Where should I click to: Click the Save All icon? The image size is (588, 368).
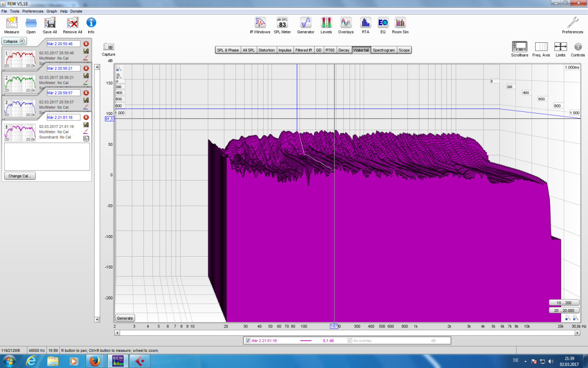(50, 23)
